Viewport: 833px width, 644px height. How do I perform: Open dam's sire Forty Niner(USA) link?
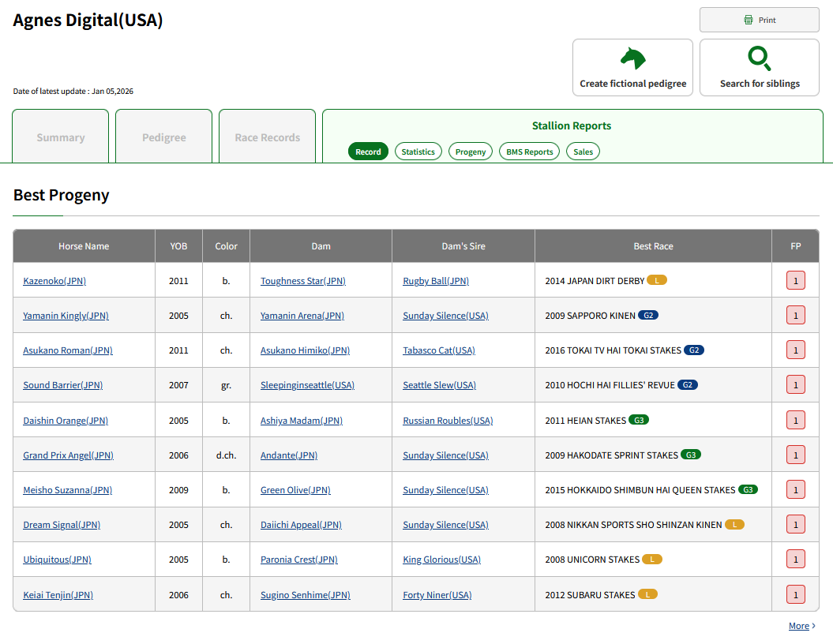pyautogui.click(x=437, y=594)
